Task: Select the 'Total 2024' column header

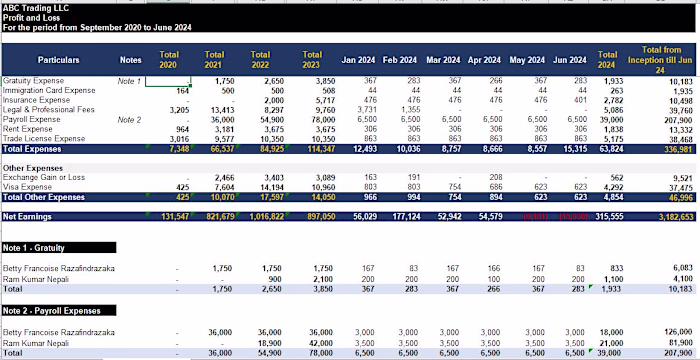Action: pyautogui.click(x=608, y=60)
